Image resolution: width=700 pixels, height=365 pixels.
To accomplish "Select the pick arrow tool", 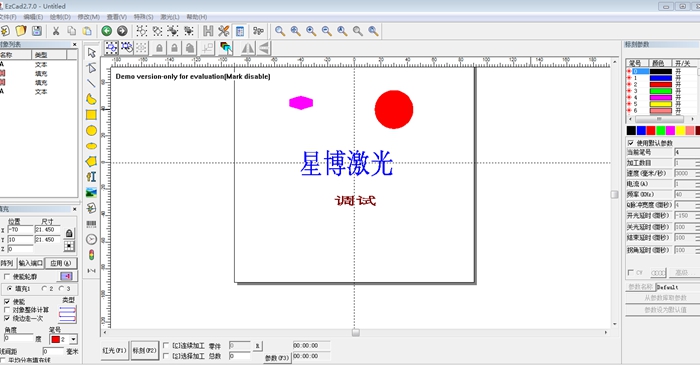I will pos(92,53).
